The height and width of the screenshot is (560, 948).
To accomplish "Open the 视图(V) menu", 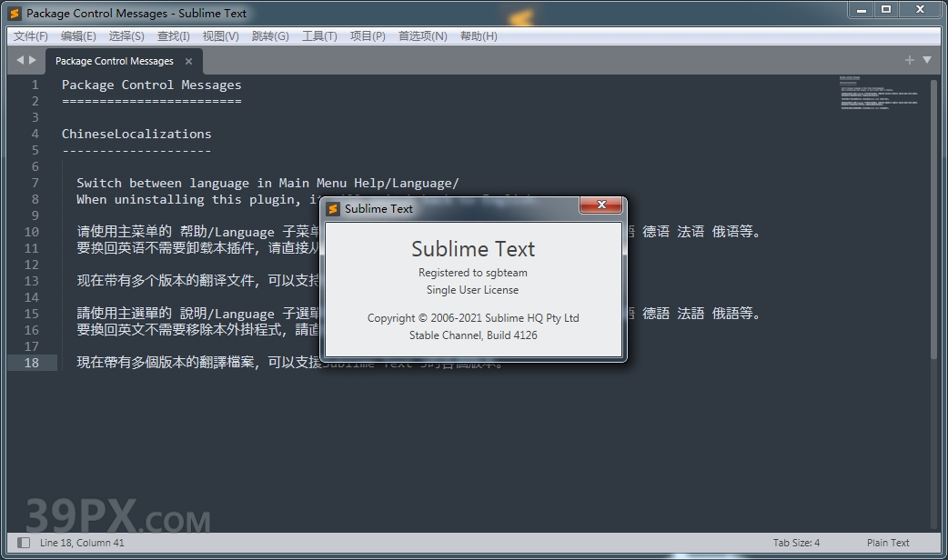I will [221, 36].
